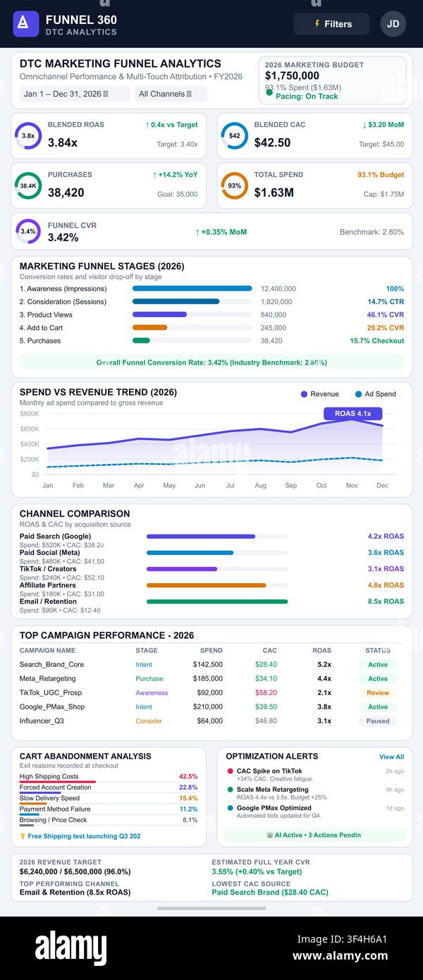Screen dimensions: 423x980
Task: Select the Add to Cart orange bar
Action: (149, 327)
